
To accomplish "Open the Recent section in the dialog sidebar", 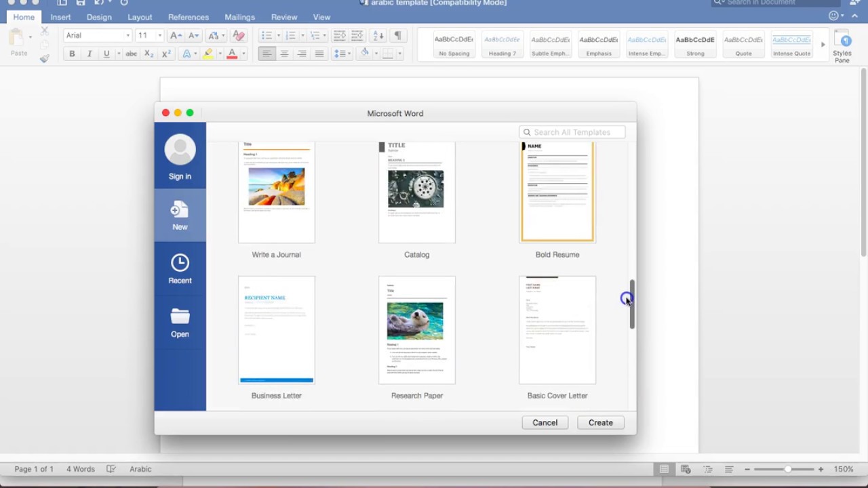I will click(x=180, y=268).
